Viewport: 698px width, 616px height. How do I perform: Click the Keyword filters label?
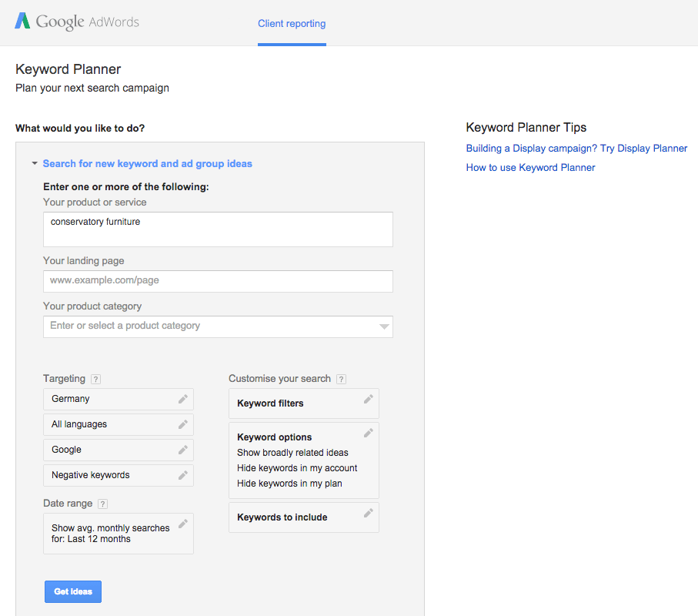(270, 403)
